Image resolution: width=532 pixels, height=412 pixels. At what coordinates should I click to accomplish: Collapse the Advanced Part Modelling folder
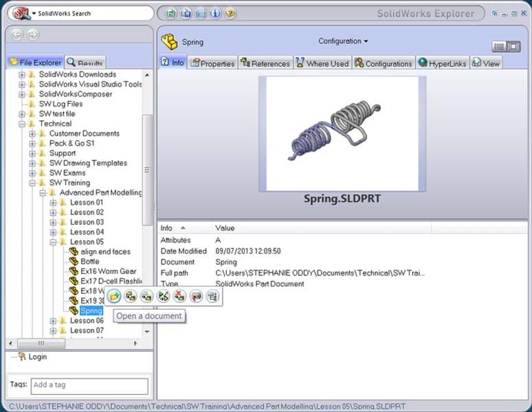(x=43, y=193)
